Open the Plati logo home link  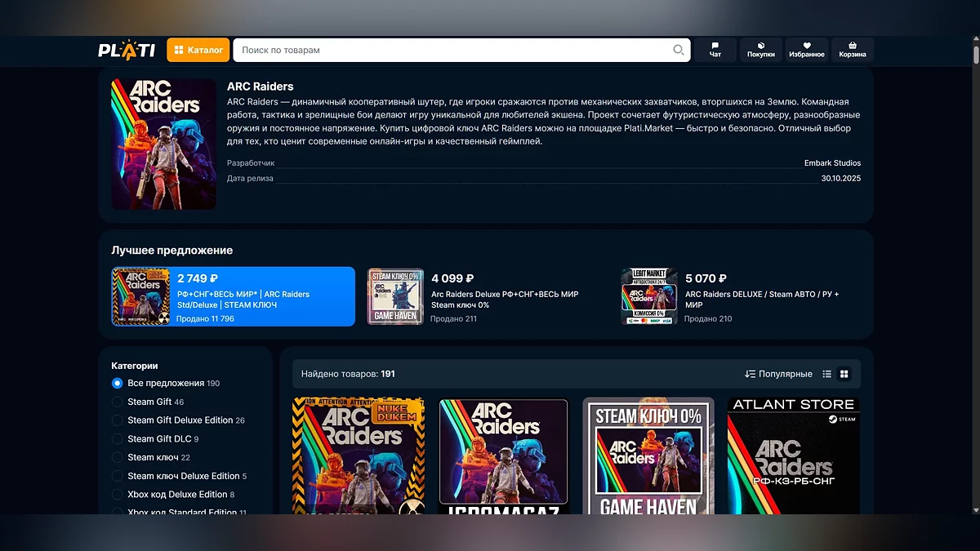(127, 50)
